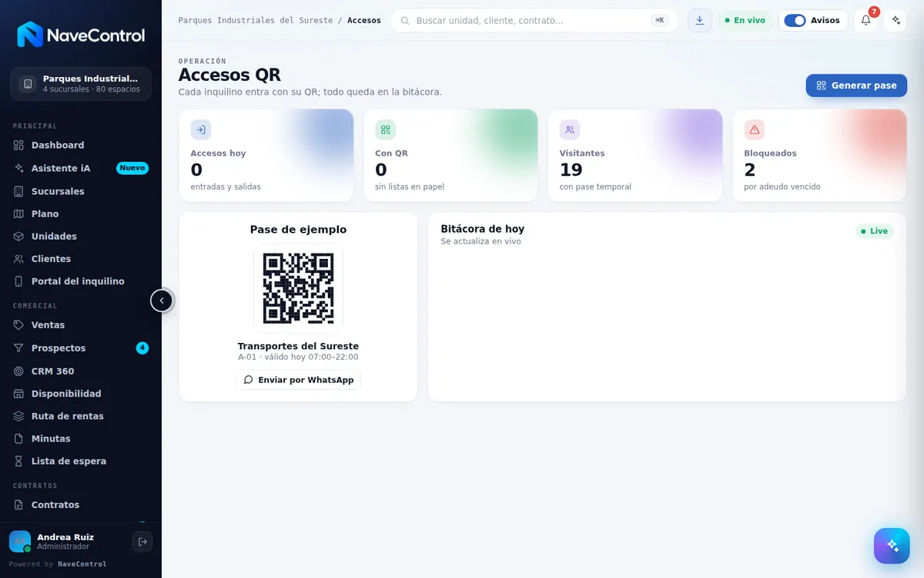The image size is (924, 578).
Task: Click the logout icon next to Andrea Ruiz
Action: 142,542
